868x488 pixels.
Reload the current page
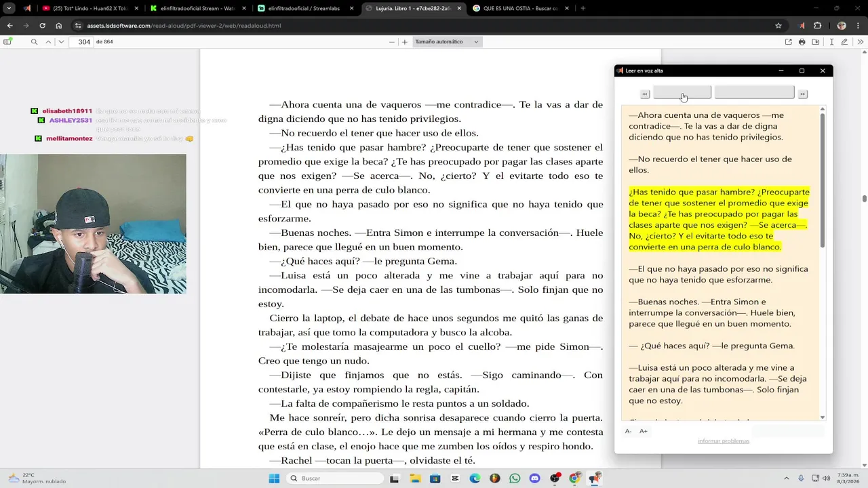[x=42, y=26]
